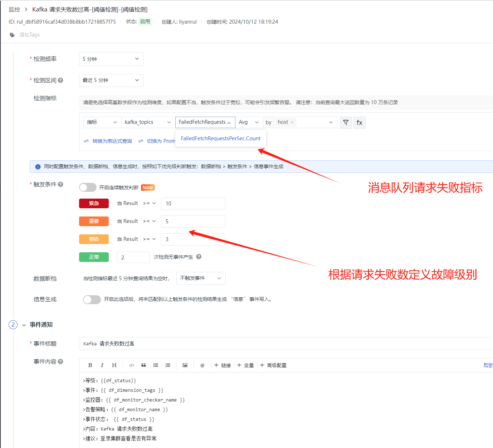Insert an ordered numbered list
Screen dimensions: 493x448
(168, 365)
